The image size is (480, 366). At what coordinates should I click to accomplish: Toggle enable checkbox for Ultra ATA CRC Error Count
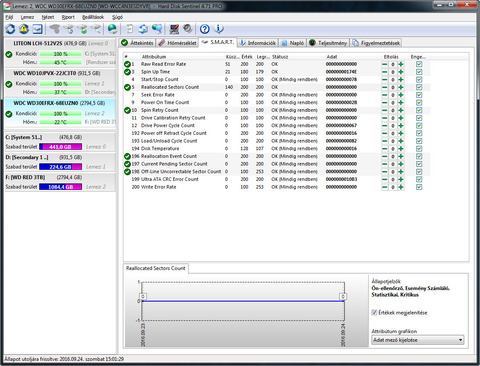pyautogui.click(x=419, y=179)
